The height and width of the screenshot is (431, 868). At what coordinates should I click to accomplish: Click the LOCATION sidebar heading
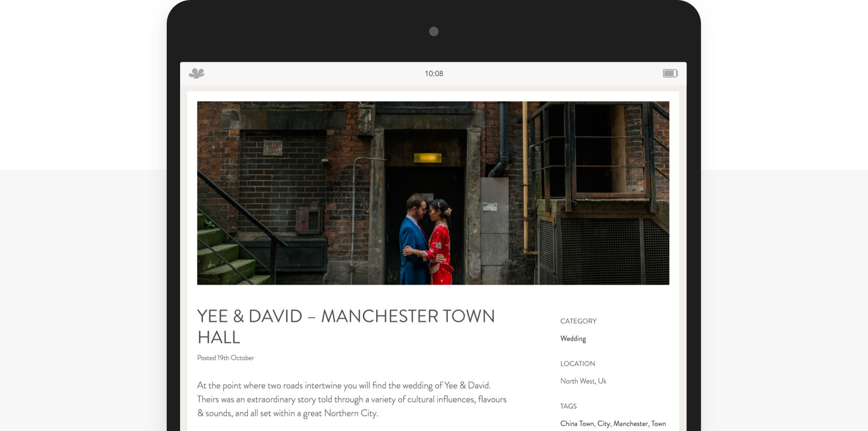tap(578, 364)
